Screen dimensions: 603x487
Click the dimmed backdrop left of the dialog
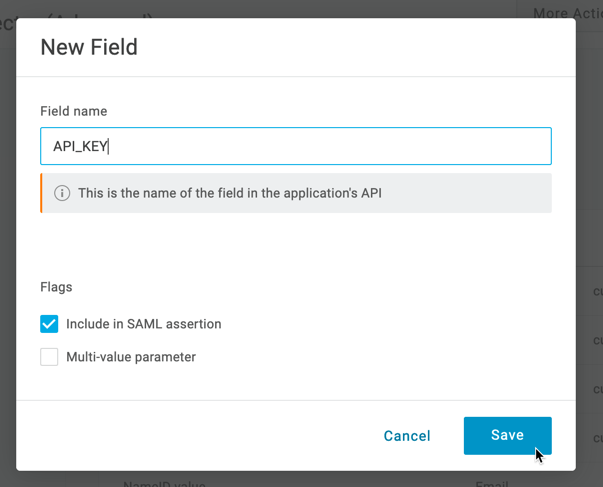coord(7,250)
